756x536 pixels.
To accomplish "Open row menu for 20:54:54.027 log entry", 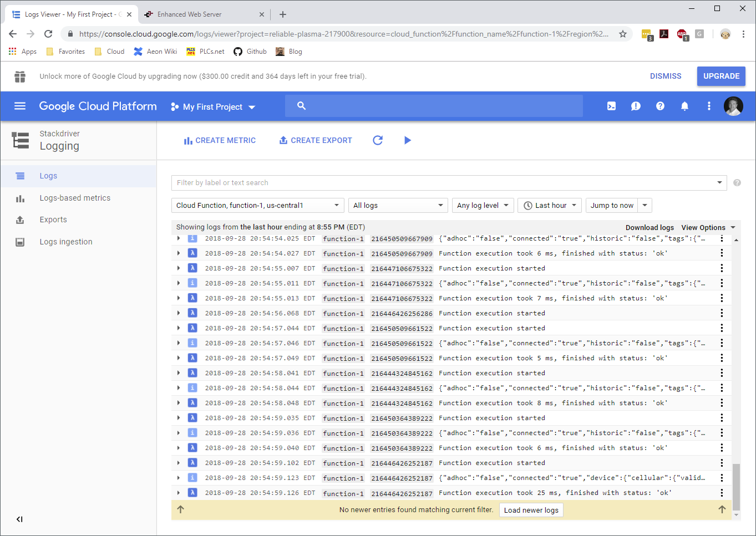I will 722,253.
